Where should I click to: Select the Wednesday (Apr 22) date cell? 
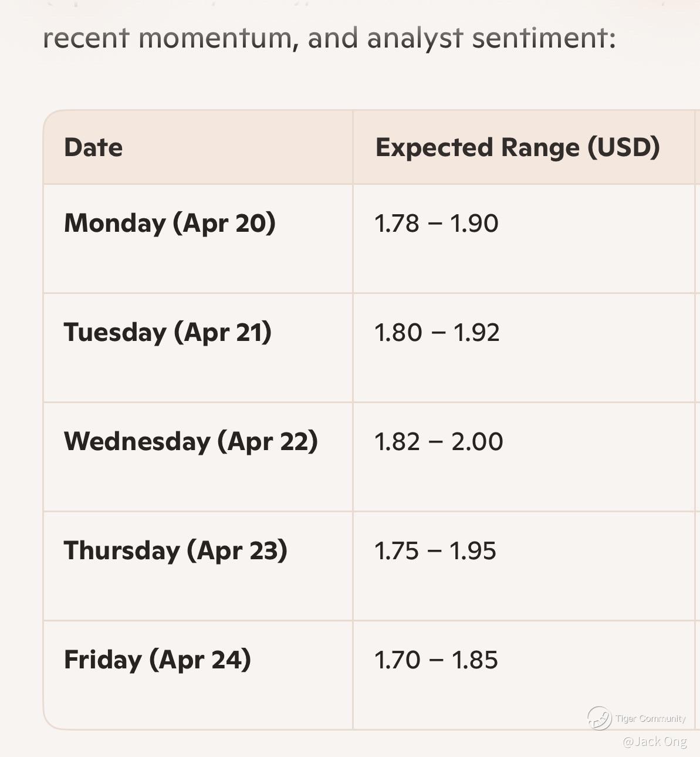click(191, 442)
